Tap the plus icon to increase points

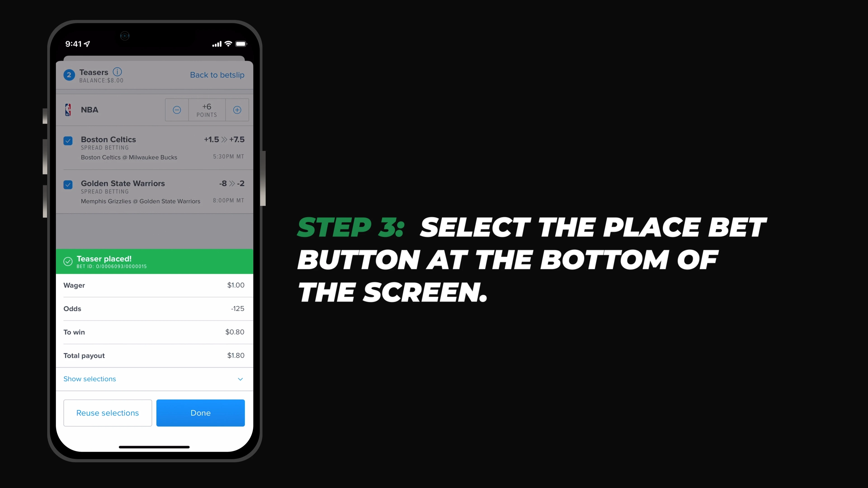237,110
